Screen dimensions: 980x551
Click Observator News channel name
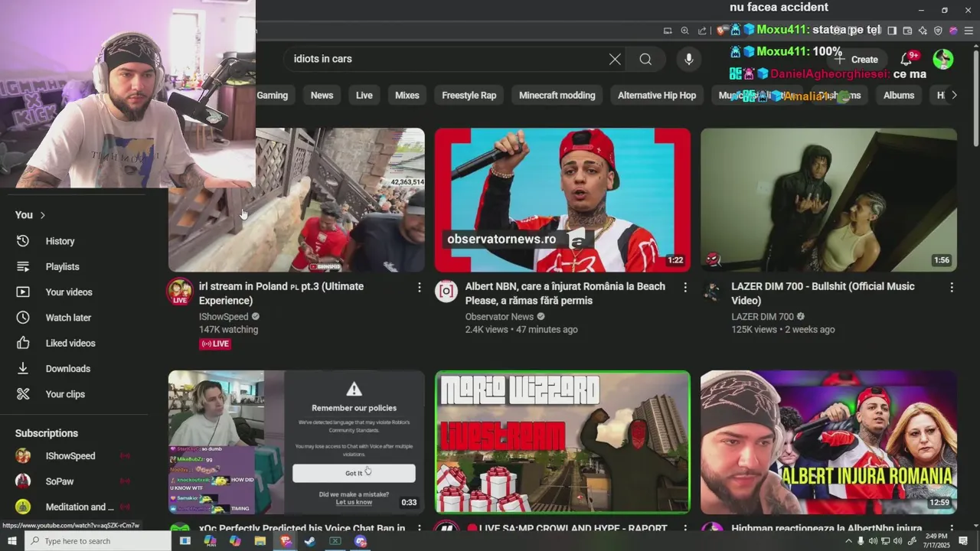pyautogui.click(x=499, y=317)
